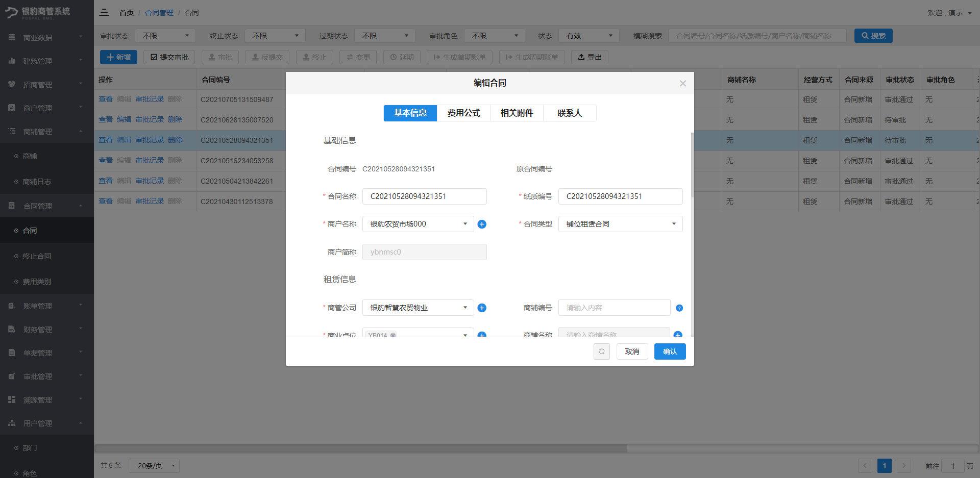This screenshot has height=478, width=980.
Task: Click 提交审批 button
Action: (169, 57)
